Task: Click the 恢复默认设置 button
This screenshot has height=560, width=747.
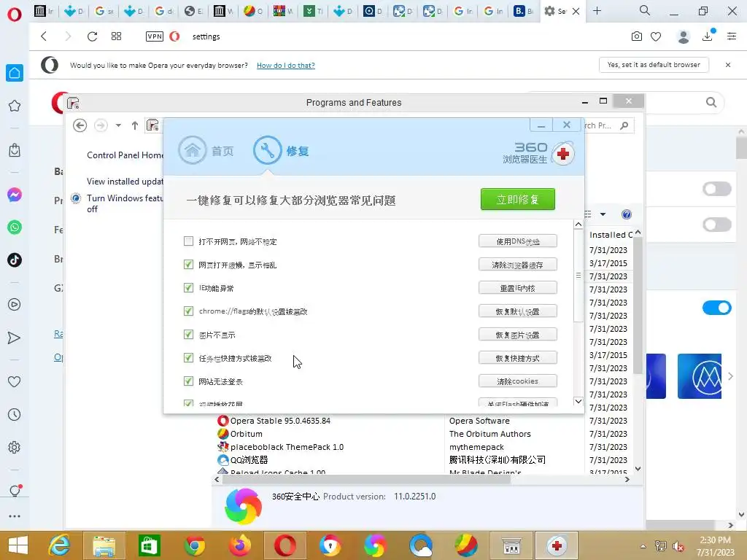Action: (518, 311)
